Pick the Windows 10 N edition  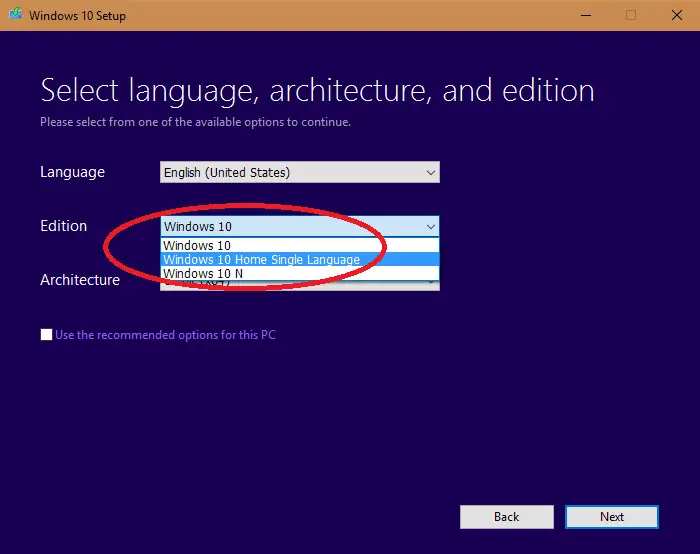point(300,273)
